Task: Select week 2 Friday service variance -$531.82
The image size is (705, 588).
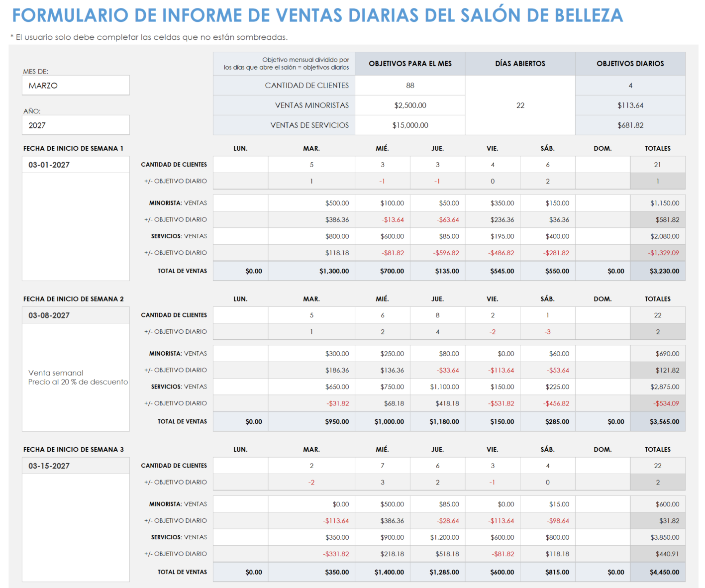Action: click(493, 403)
